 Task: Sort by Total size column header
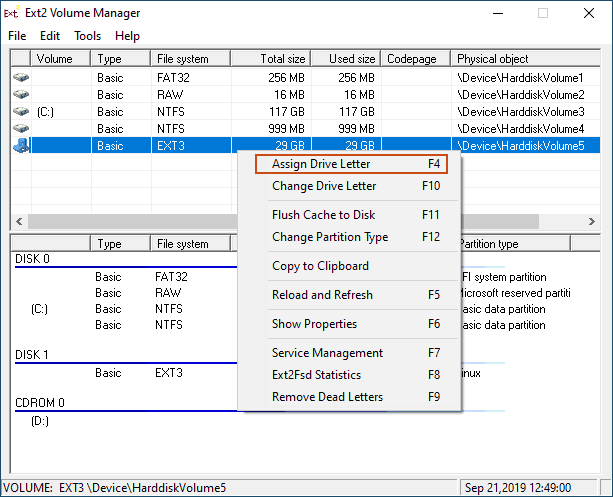click(271, 59)
